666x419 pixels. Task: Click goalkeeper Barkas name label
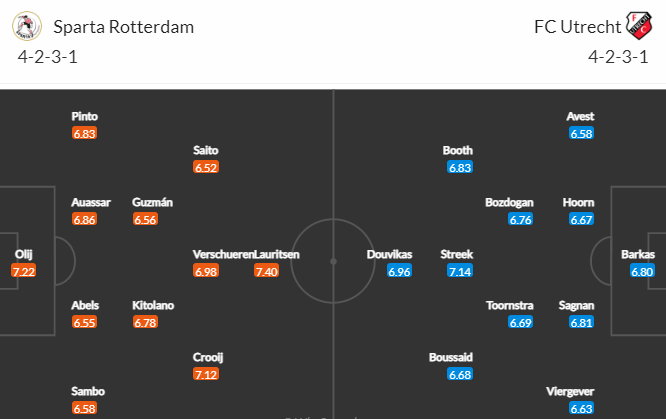click(x=638, y=254)
